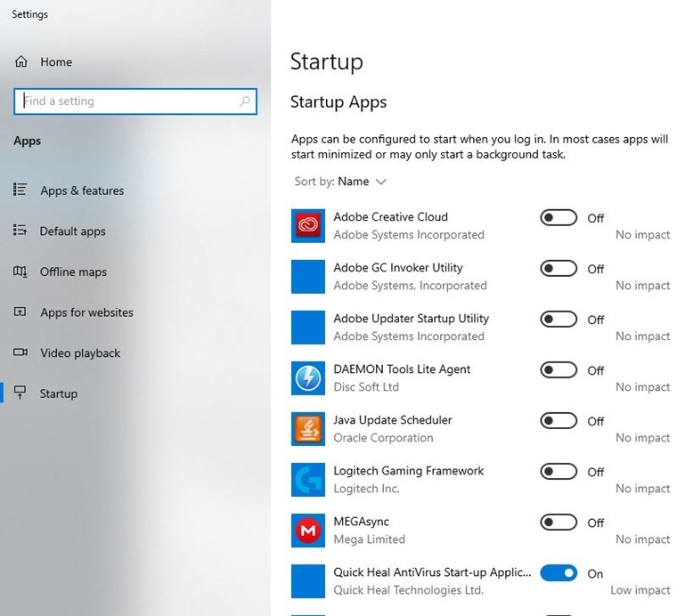The image size is (685, 616).
Task: Focus the Find a setting search box
Action: point(135,101)
